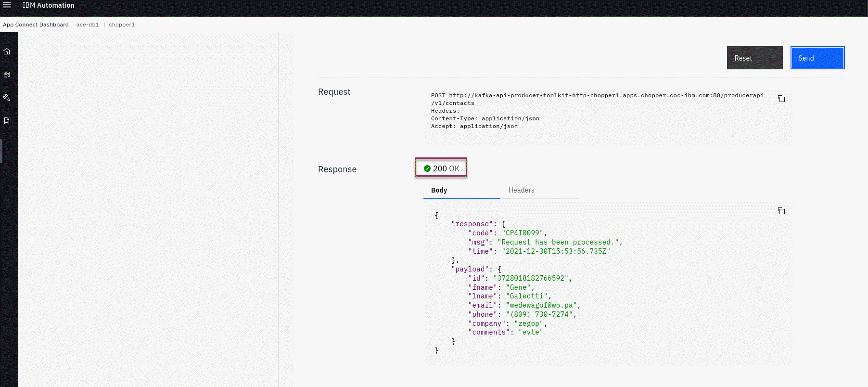Image resolution: width=868 pixels, height=387 pixels.
Task: Select the chopper1 breadcrumb
Action: [x=122, y=25]
